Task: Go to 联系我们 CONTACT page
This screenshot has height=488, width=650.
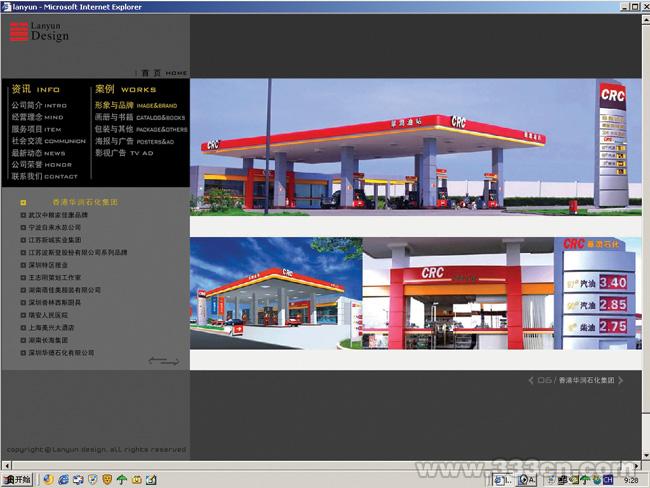Action: coord(44,176)
